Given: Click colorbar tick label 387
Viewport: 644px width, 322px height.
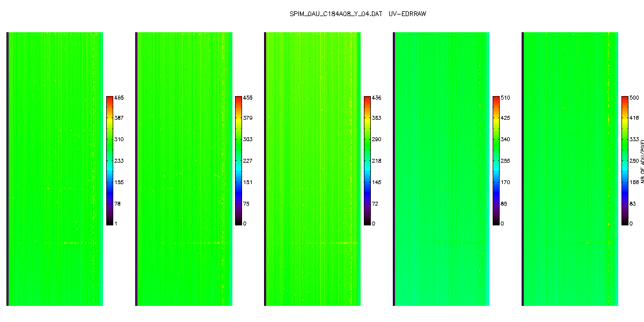Looking at the screenshot, I should click(119, 118).
